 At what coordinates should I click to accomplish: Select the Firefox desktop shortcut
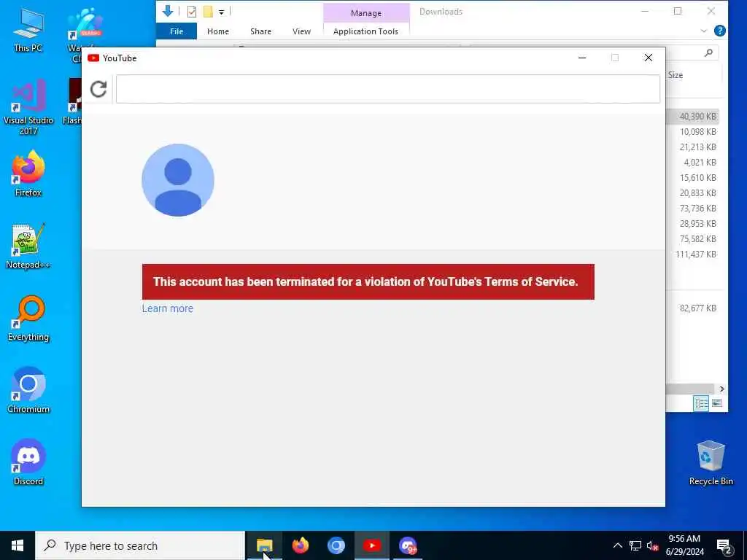pos(28,174)
